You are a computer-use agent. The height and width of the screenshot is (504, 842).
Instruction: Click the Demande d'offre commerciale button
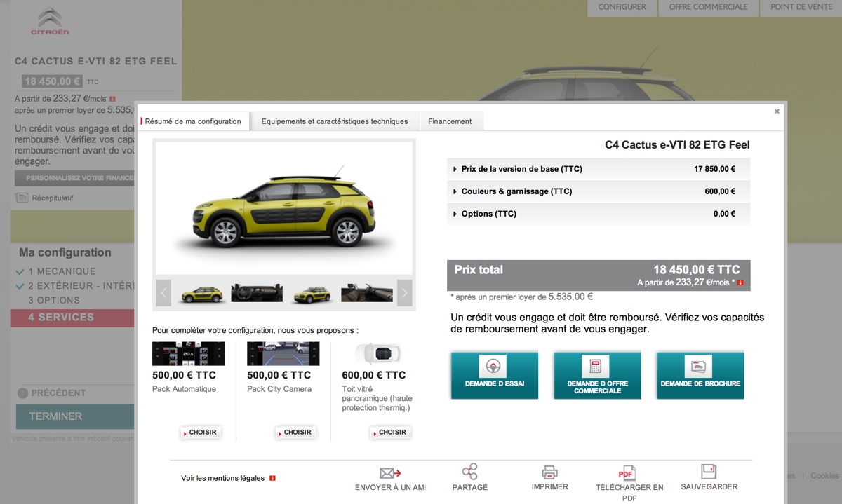597,375
